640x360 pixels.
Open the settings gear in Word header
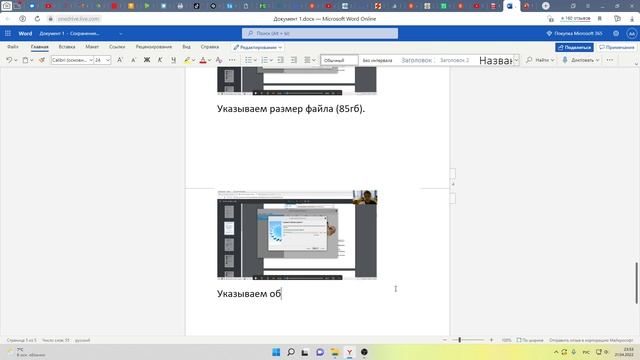coord(616,33)
